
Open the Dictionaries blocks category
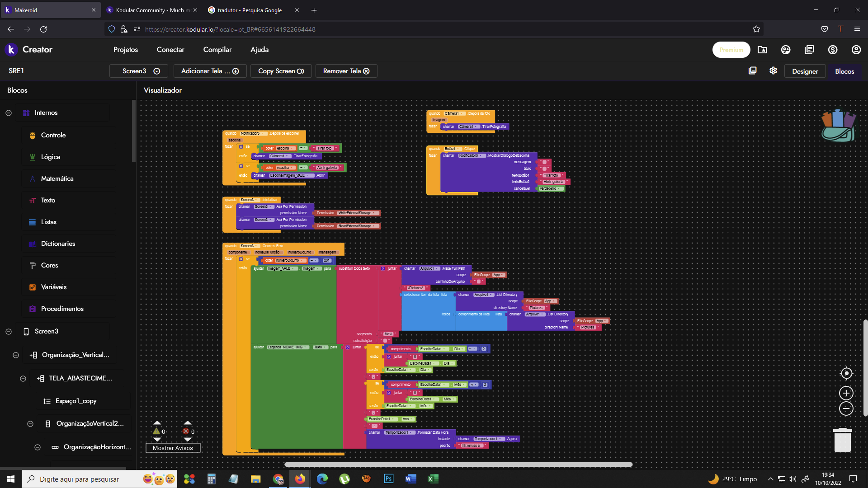(58, 244)
